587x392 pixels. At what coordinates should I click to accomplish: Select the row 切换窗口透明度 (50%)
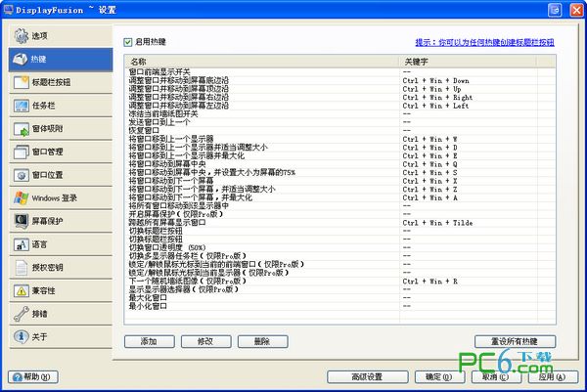coord(339,247)
